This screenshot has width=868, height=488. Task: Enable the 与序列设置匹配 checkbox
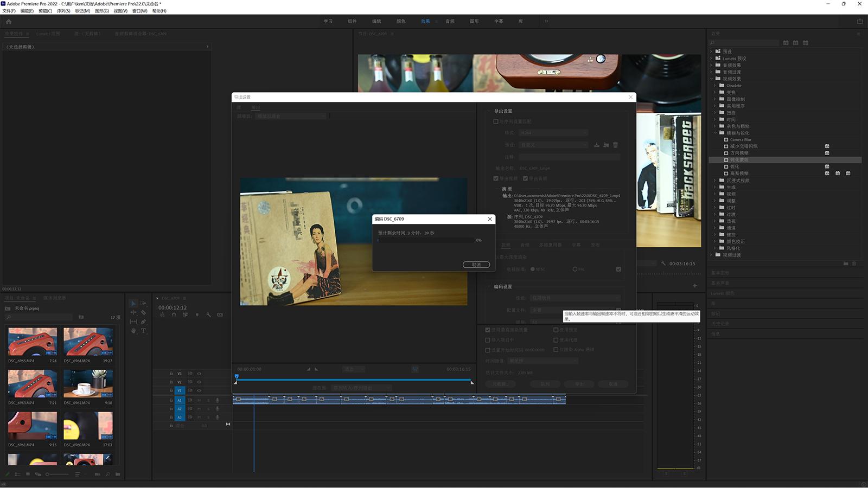click(x=496, y=121)
